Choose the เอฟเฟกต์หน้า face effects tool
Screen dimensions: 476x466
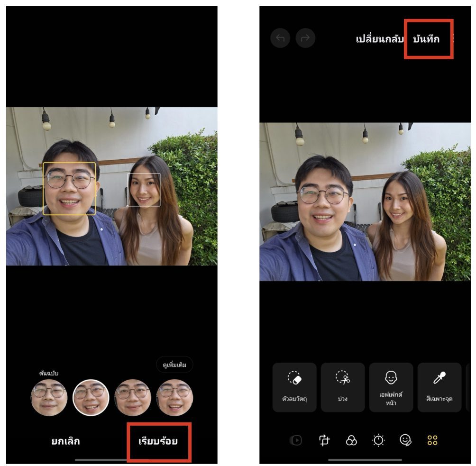(x=391, y=387)
